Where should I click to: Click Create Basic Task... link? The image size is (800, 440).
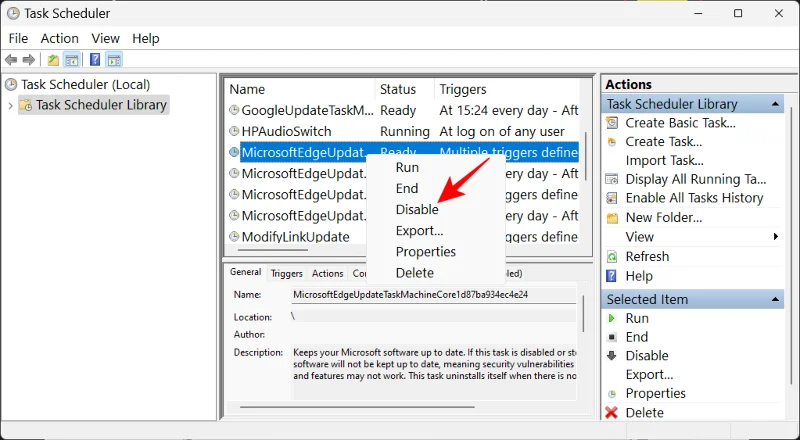coord(681,123)
